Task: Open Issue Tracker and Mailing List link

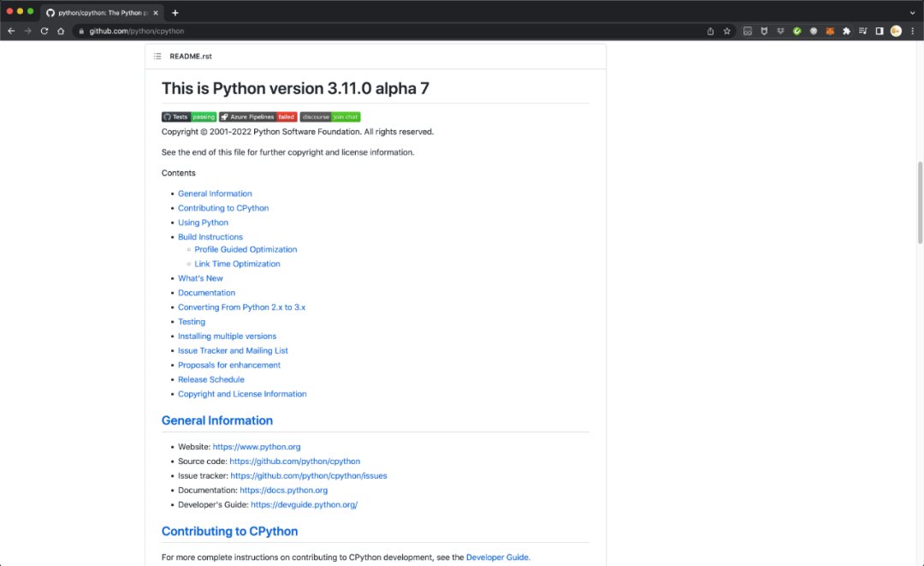Action: (233, 351)
